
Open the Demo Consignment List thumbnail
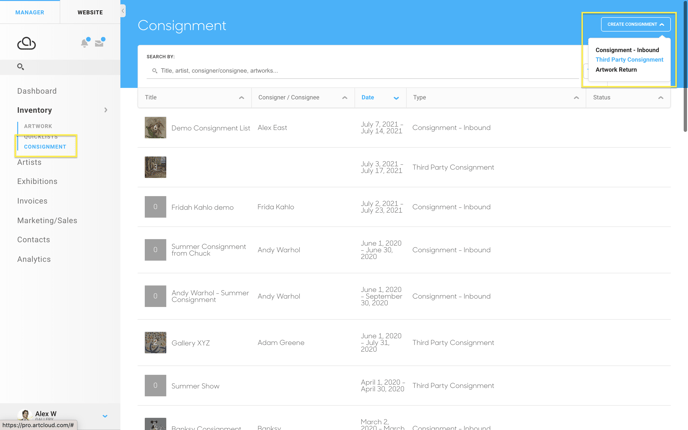(155, 128)
